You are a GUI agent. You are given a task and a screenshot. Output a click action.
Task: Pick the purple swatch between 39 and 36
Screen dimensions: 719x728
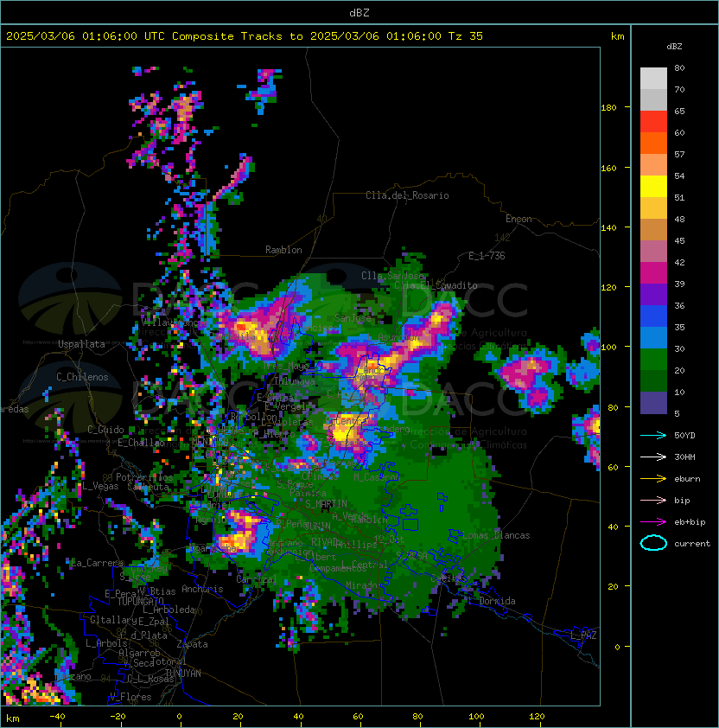tap(653, 294)
